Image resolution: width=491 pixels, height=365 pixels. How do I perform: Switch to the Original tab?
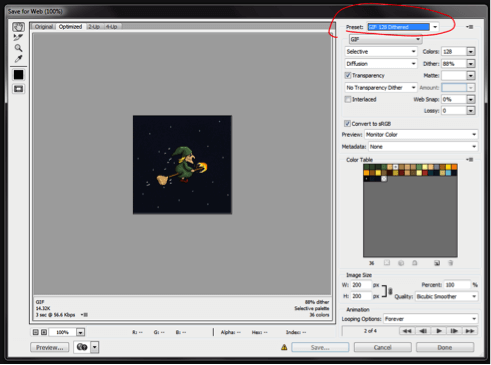(x=44, y=27)
